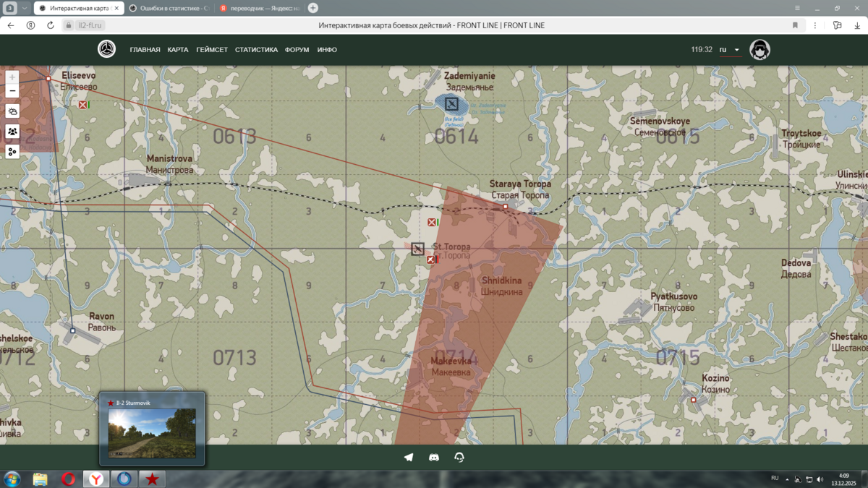Open the user profile avatar menu
This screenshot has height=488, width=868.
point(759,50)
